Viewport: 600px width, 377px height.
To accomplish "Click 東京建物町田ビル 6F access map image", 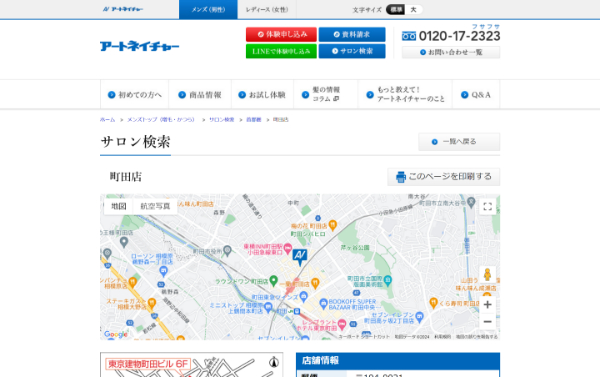I will tap(192, 365).
